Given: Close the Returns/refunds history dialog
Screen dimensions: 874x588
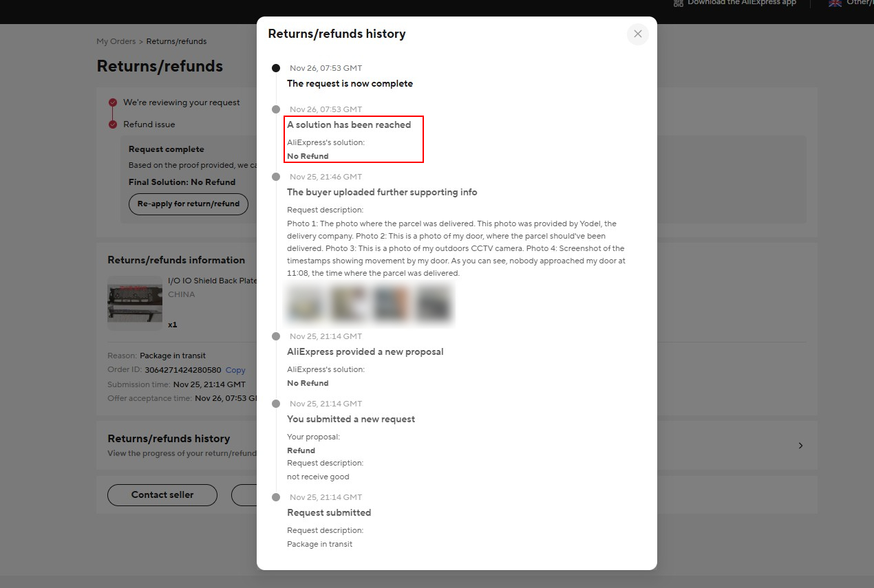Looking at the screenshot, I should (637, 34).
